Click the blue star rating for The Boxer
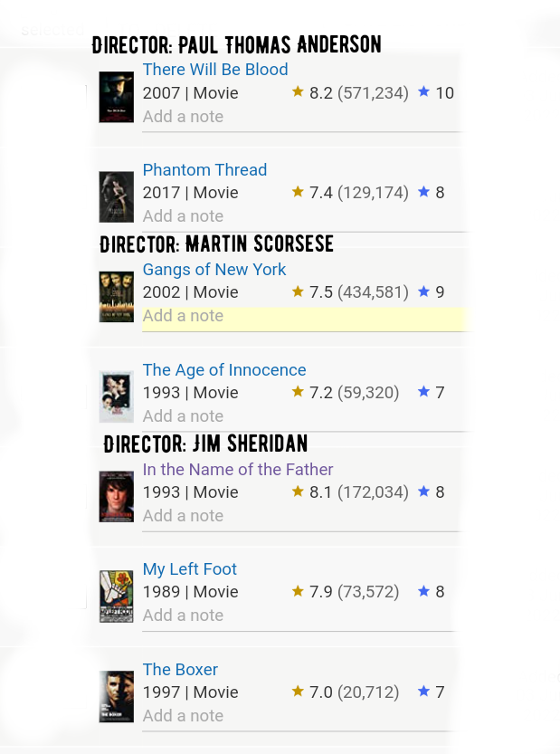Viewport: 560px width, 754px height. click(423, 691)
